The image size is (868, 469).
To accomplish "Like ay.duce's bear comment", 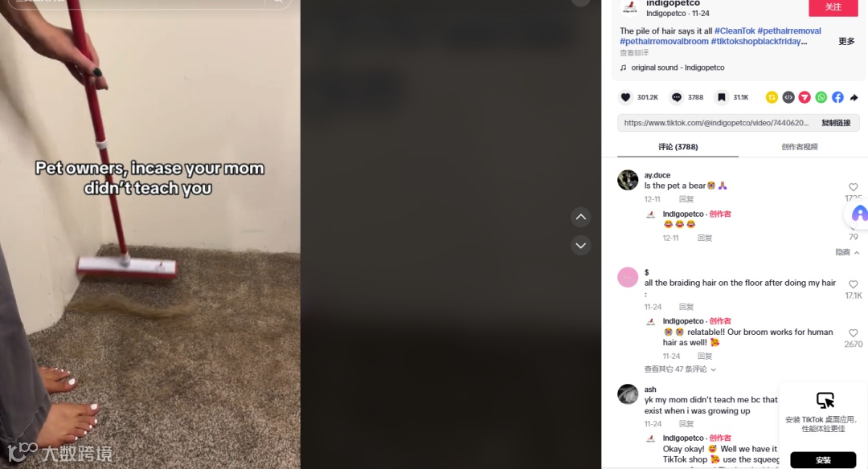I will pyautogui.click(x=853, y=187).
